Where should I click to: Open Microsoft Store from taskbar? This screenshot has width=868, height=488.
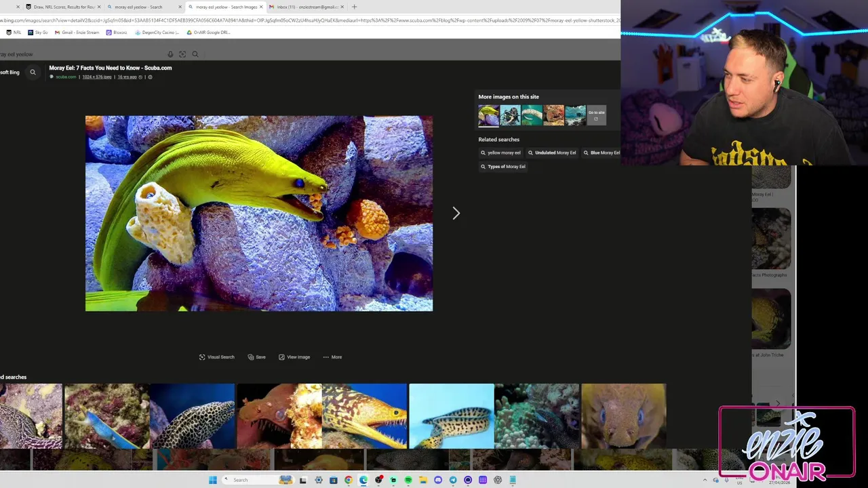click(x=334, y=480)
